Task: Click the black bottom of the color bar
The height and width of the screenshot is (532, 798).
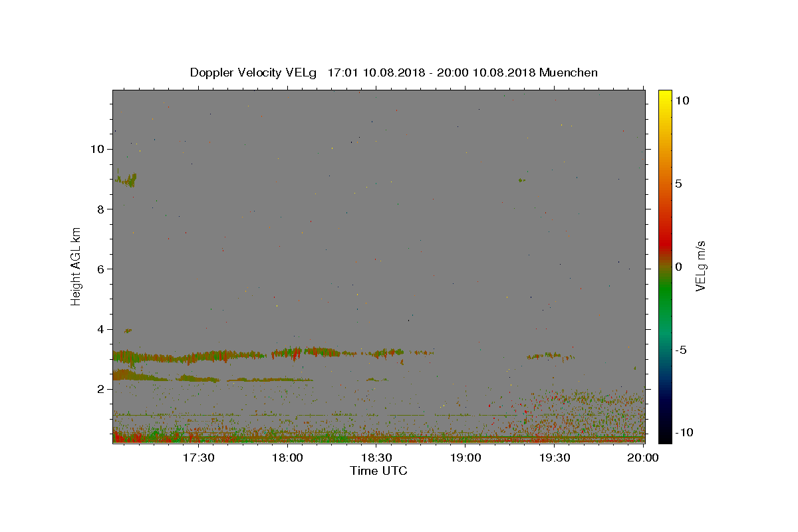Action: [x=665, y=436]
